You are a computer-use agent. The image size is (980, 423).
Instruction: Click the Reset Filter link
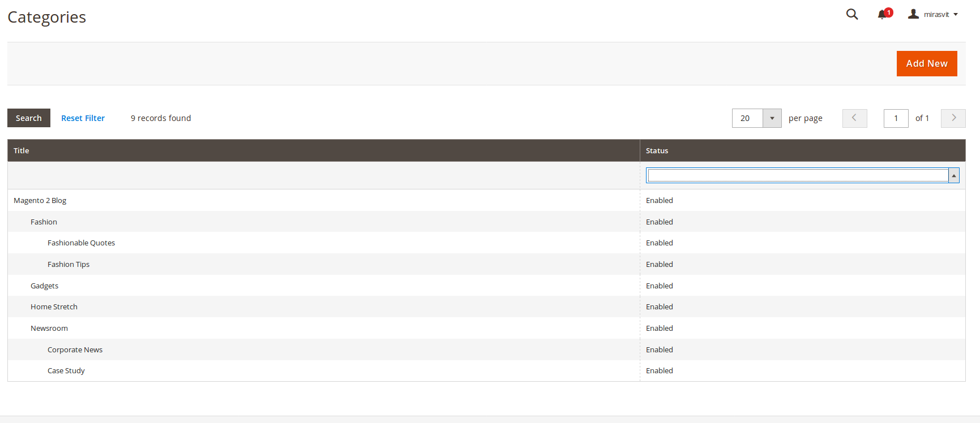coord(83,118)
